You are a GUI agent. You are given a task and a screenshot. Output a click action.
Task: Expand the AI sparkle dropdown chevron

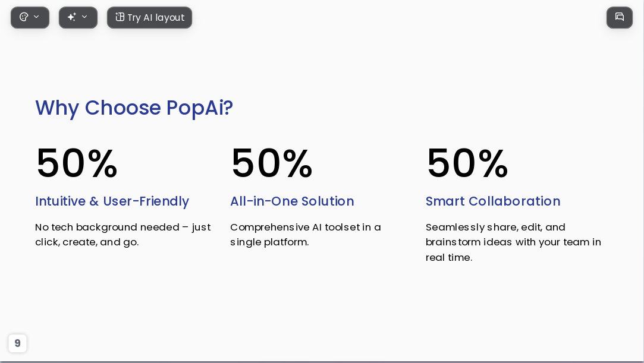click(84, 17)
